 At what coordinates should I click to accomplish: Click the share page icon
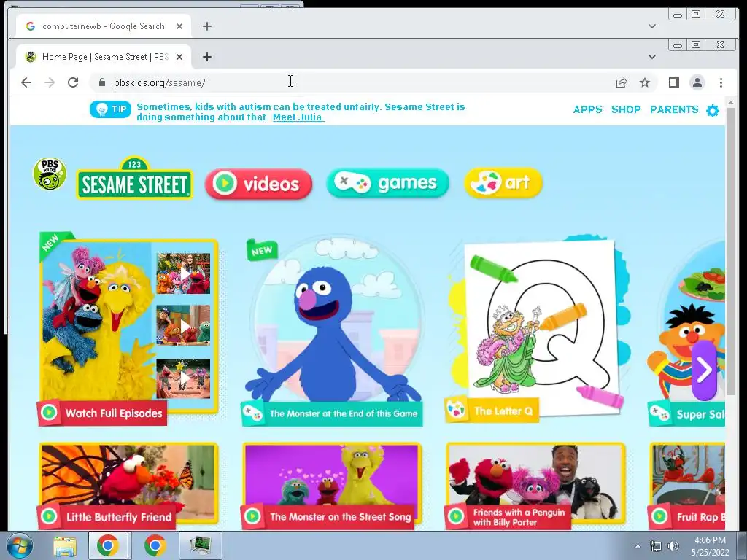(x=622, y=82)
